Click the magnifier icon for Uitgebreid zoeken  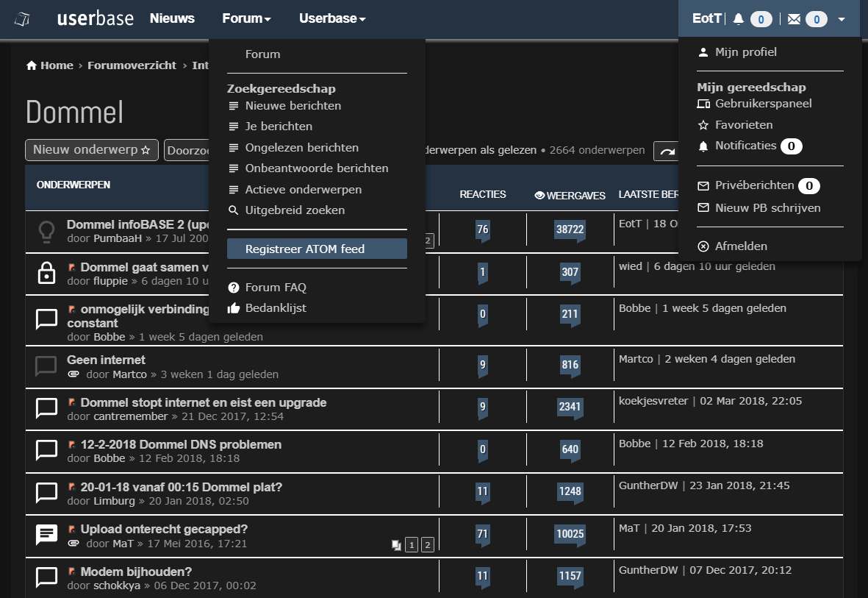(234, 210)
